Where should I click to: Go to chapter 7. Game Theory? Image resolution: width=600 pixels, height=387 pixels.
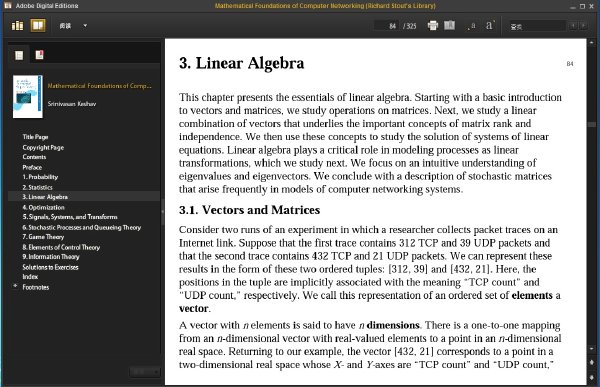43,237
